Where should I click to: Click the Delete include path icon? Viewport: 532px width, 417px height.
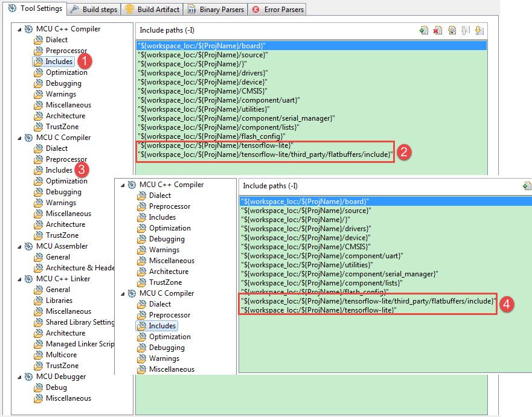click(438, 31)
